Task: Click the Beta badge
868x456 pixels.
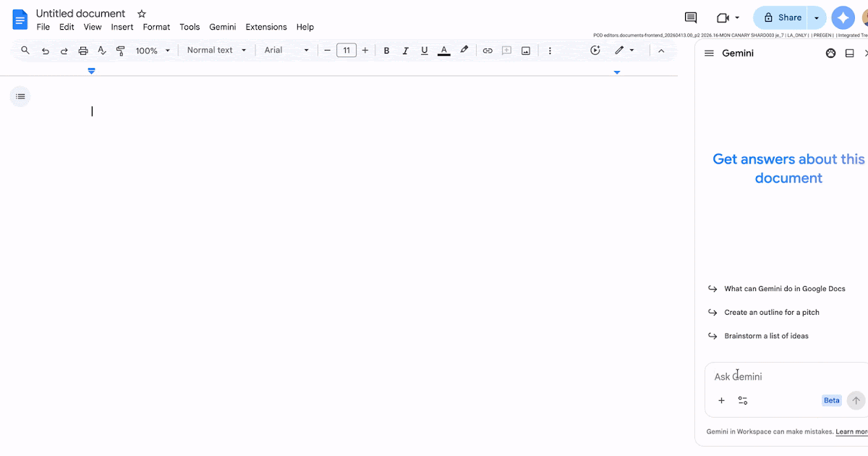Action: point(832,400)
